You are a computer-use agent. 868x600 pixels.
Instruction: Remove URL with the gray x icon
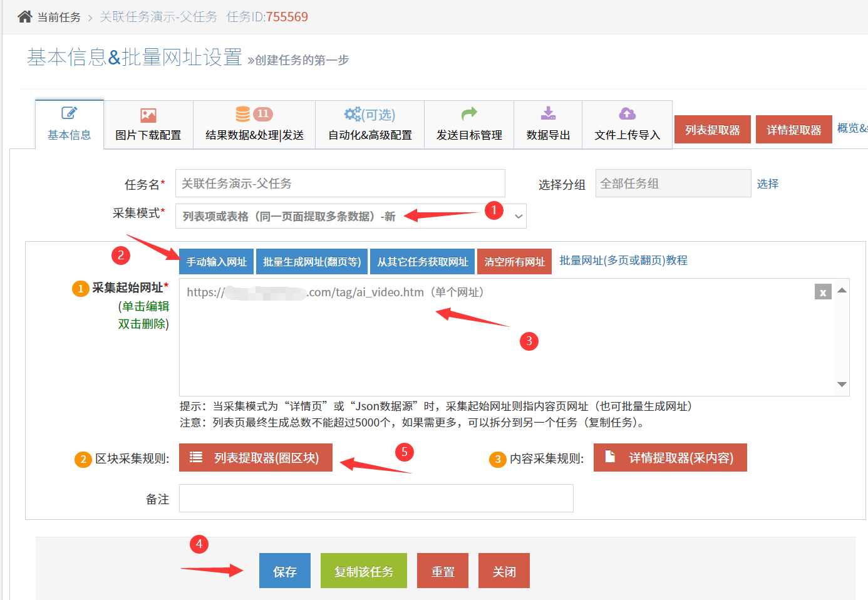(822, 292)
